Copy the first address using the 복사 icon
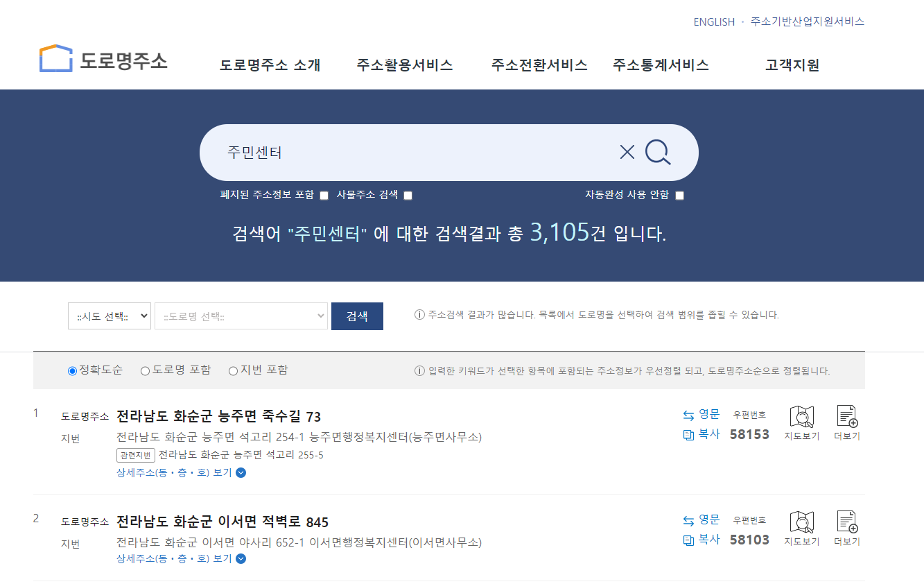924x584 pixels. pyautogui.click(x=701, y=434)
